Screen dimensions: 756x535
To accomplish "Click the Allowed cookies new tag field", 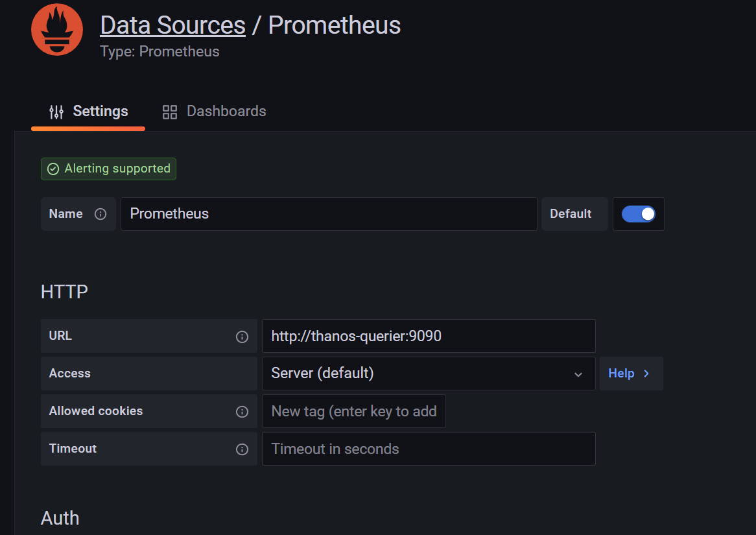I will (x=354, y=411).
